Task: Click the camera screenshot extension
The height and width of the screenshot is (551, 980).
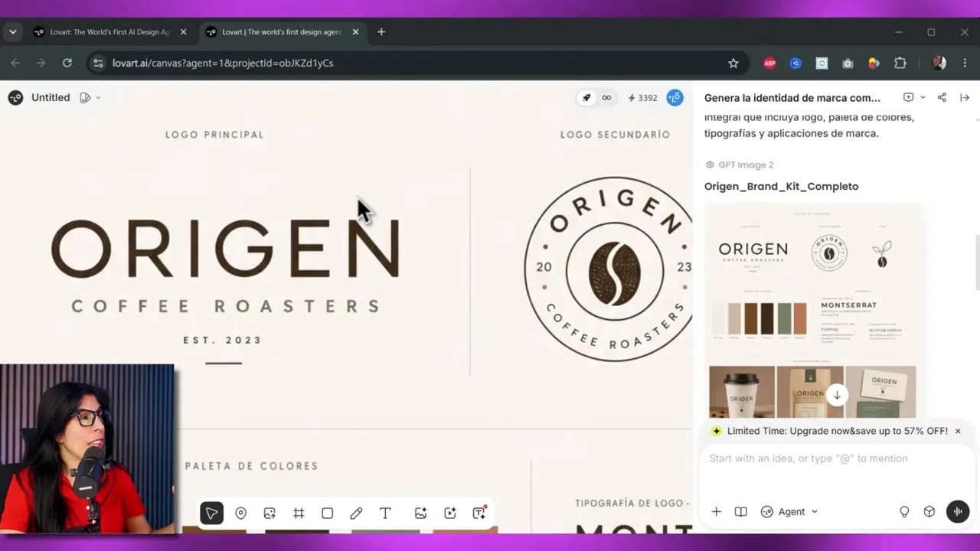Action: (848, 64)
